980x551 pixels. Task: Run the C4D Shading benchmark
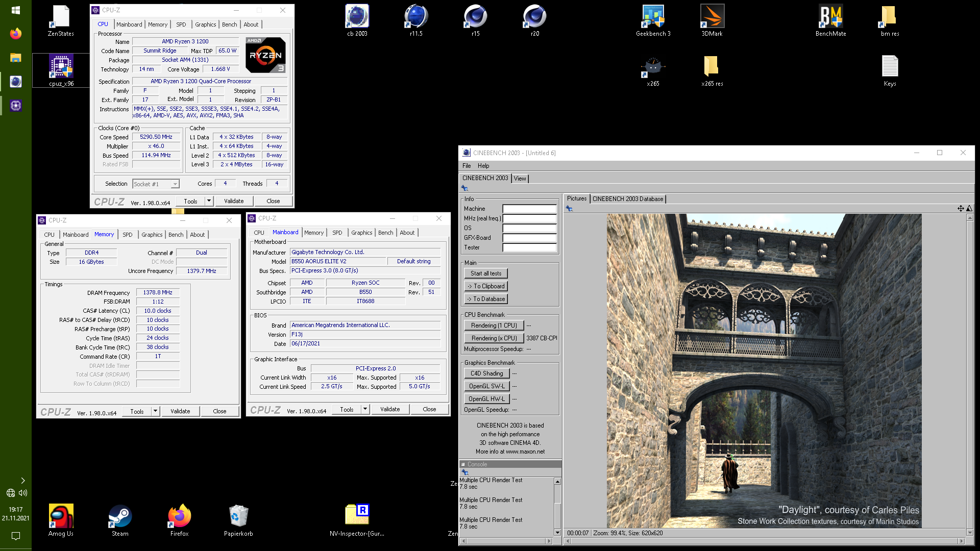(486, 373)
